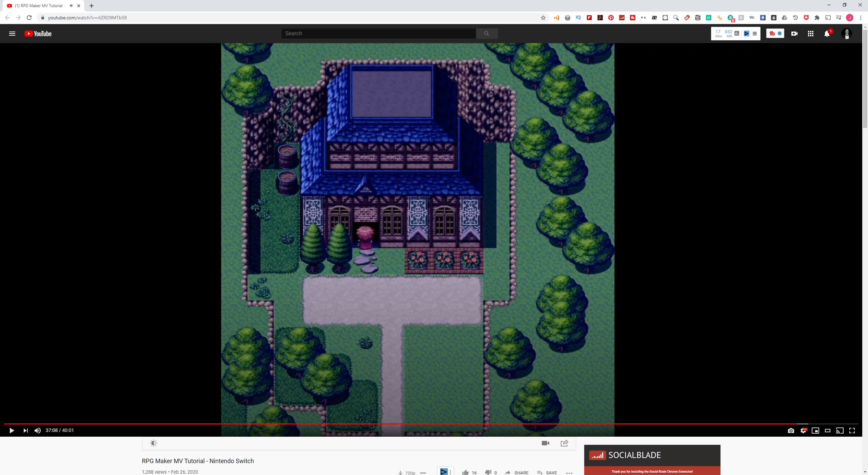Click the toolbar cast icon
Viewport: 868px width, 475px height.
pos(828,18)
